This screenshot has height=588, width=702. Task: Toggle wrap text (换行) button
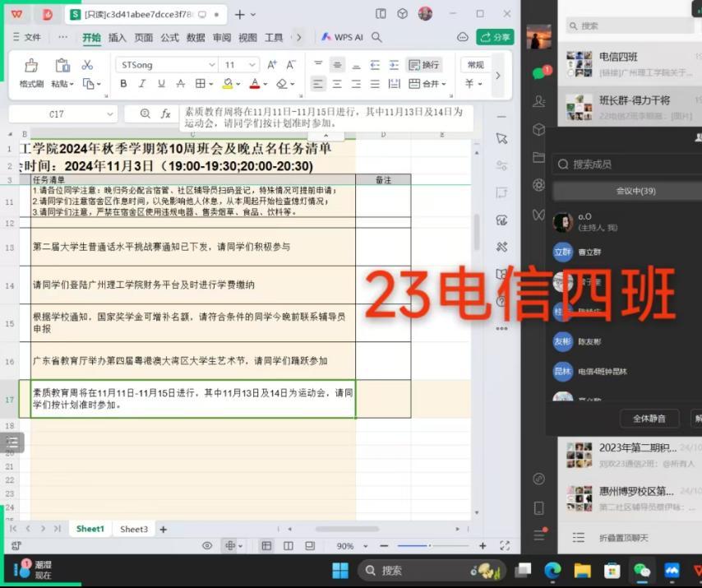(423, 65)
